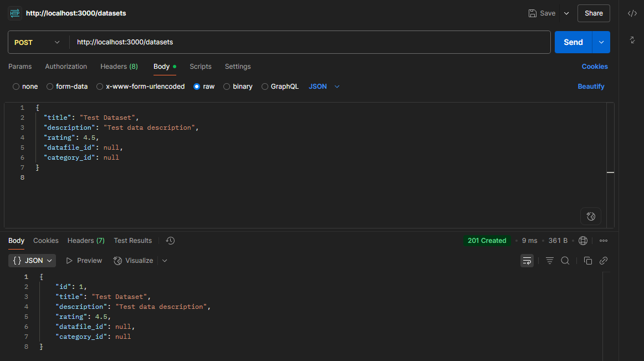The height and width of the screenshot is (361, 644).
Task: Select the response Body tab
Action: coord(17,241)
